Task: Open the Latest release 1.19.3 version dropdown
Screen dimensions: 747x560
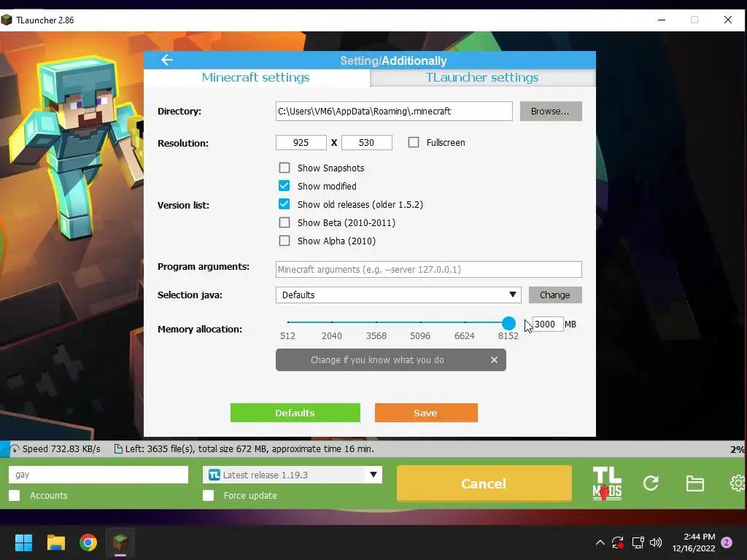Action: click(x=293, y=475)
